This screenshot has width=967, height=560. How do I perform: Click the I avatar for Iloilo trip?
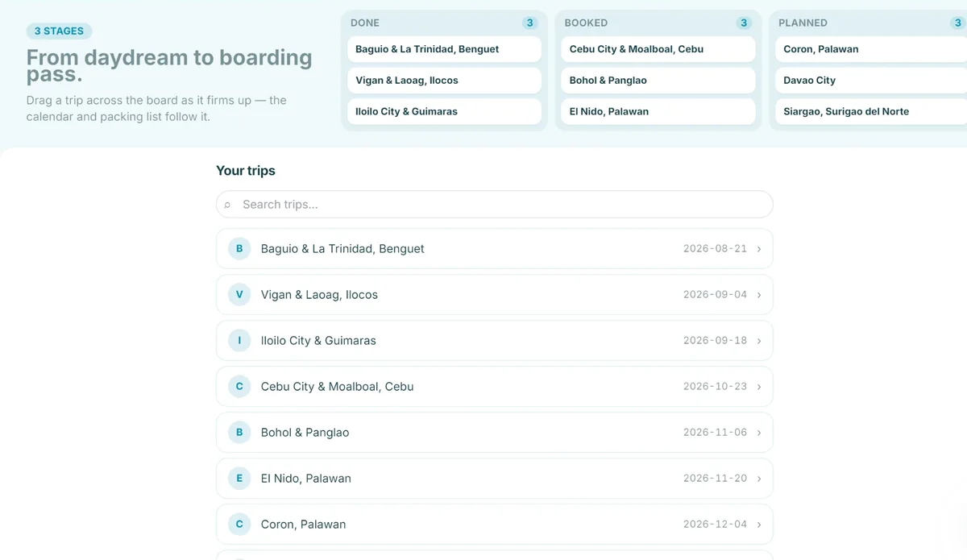tap(239, 340)
